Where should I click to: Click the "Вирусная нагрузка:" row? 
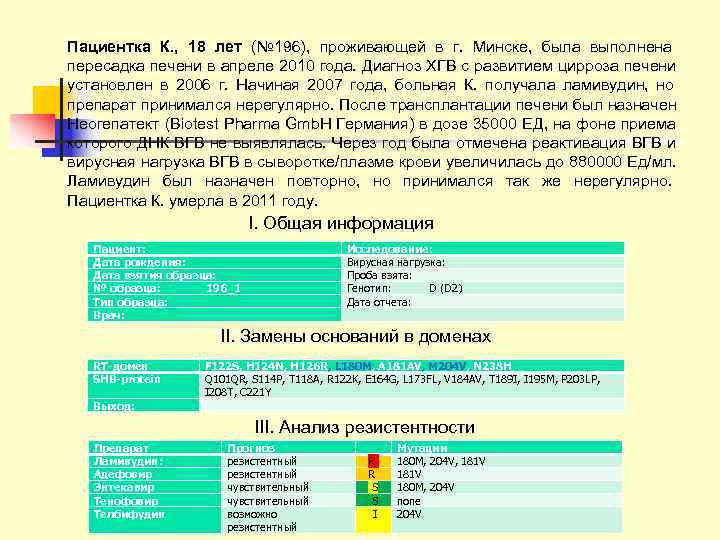click(483, 262)
